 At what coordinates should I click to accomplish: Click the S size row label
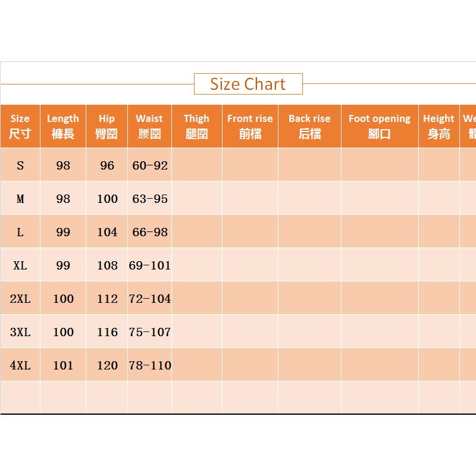[x=20, y=165]
